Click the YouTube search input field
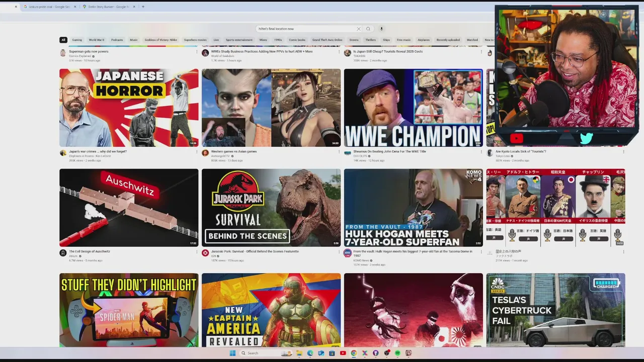644x362 pixels. [x=306, y=29]
